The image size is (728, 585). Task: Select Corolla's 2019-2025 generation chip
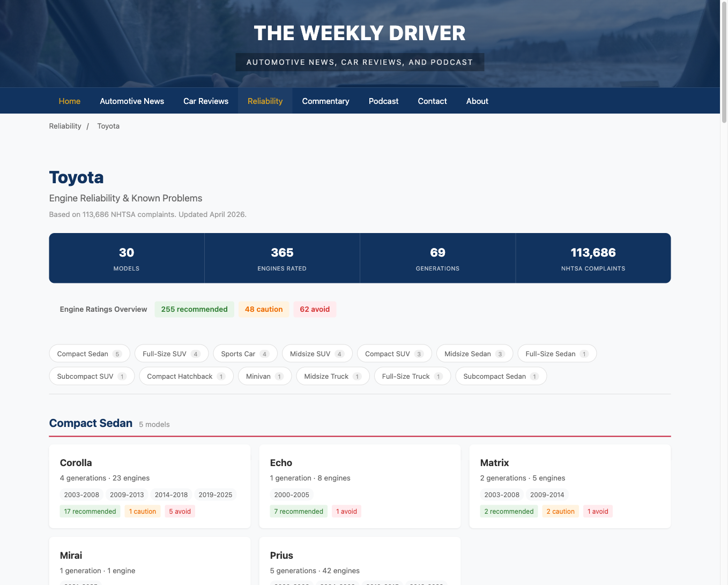point(216,494)
